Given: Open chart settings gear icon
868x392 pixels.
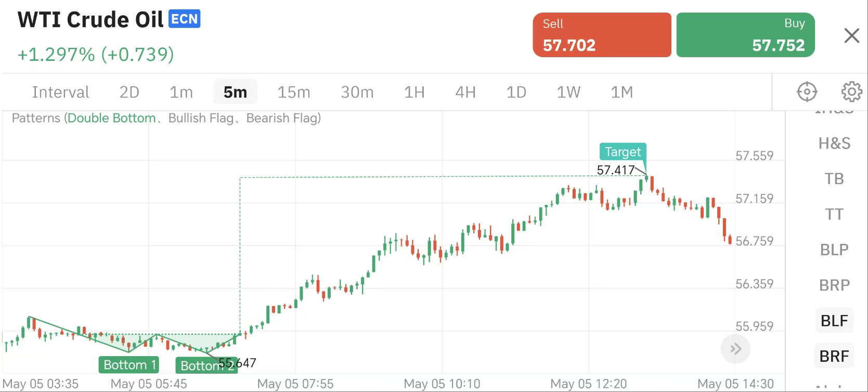Looking at the screenshot, I should 851,92.
